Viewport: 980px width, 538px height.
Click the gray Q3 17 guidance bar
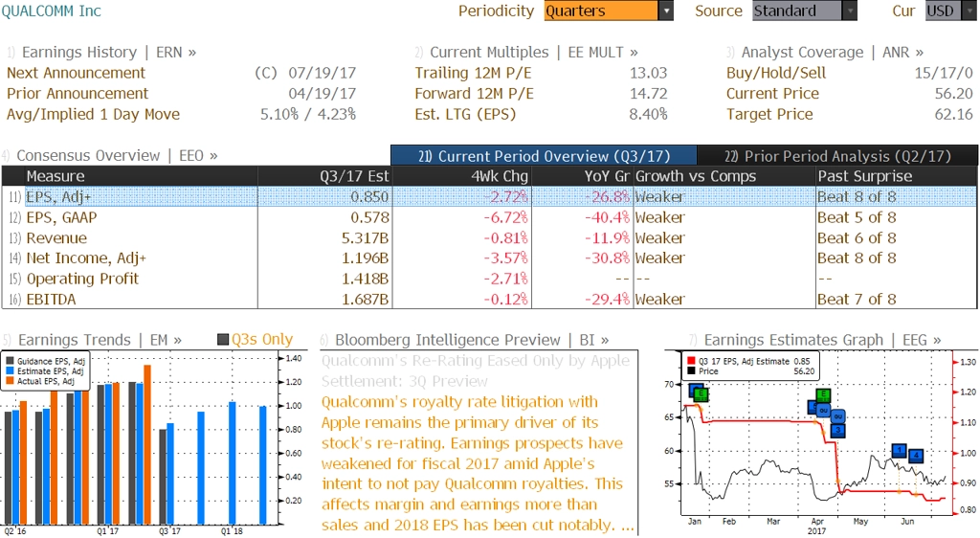coord(163,477)
